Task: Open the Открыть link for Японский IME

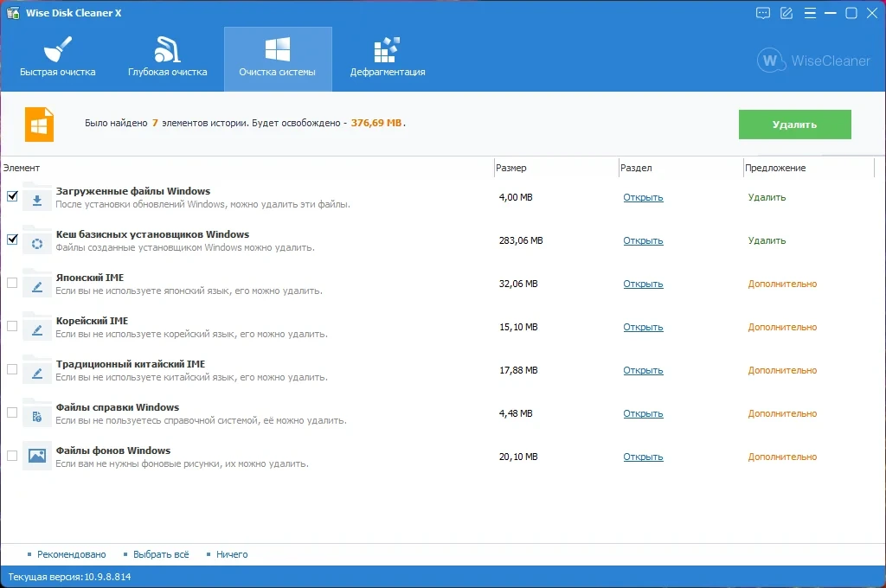Action: tap(643, 284)
